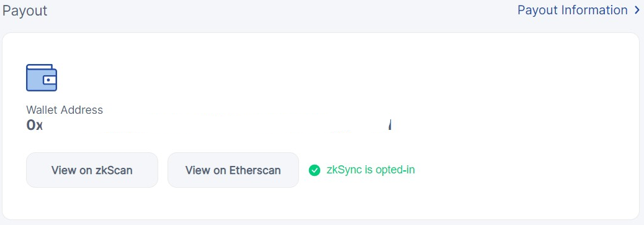Expand the chevron beside Payout Information
Viewport: 644px width, 225px height.
[x=637, y=10]
